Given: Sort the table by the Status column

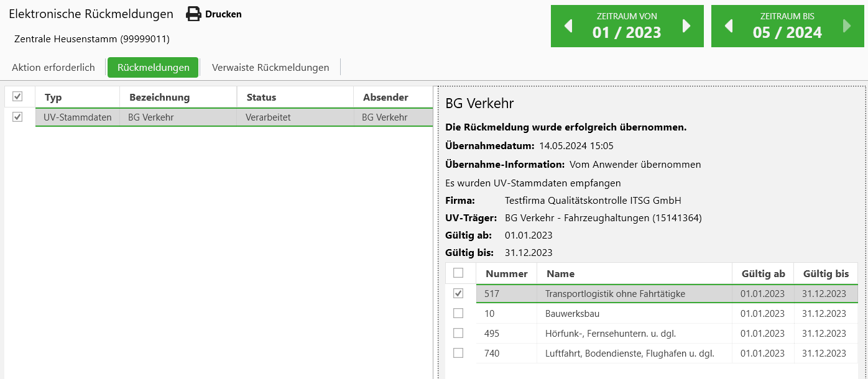Looking at the screenshot, I should [x=261, y=97].
